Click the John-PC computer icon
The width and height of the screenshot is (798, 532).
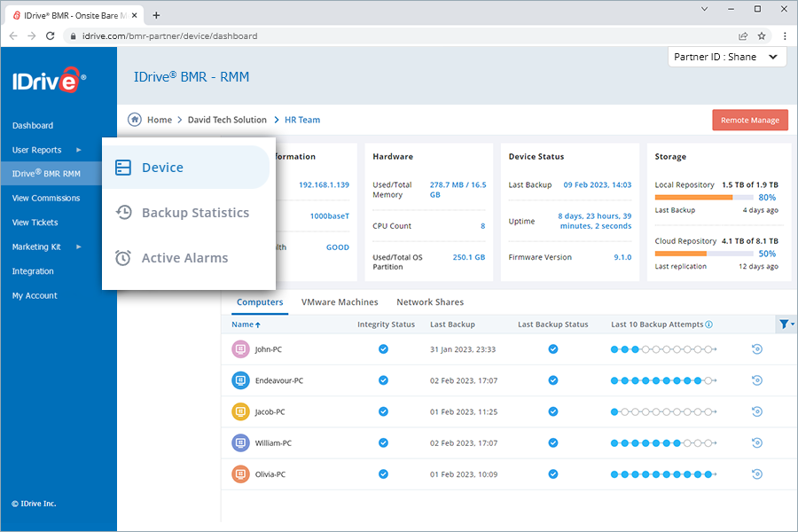(x=240, y=349)
